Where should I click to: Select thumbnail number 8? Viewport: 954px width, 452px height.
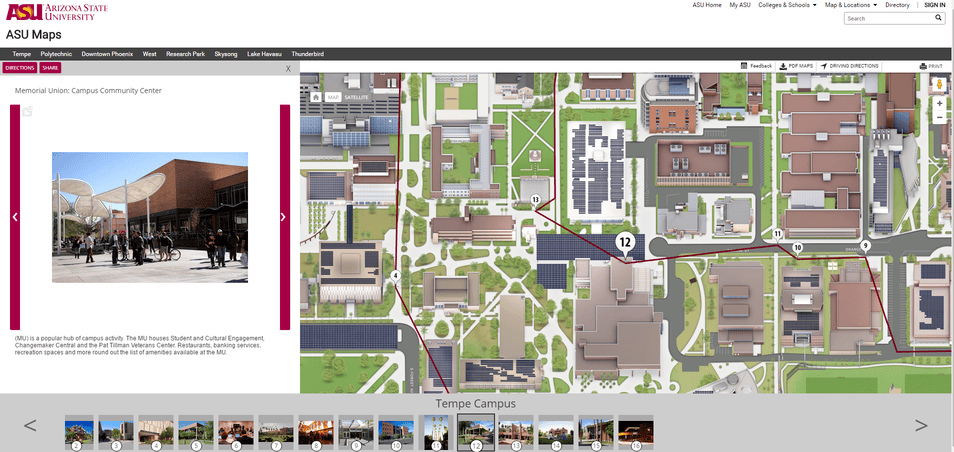[x=316, y=433]
